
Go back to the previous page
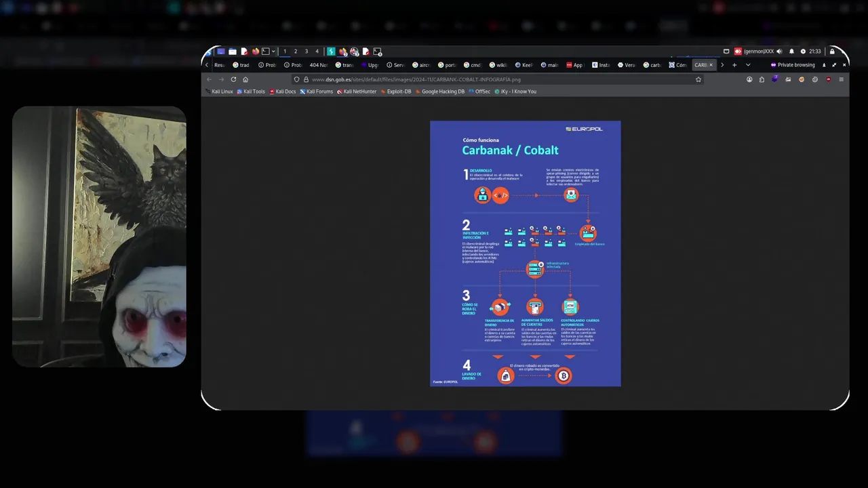coord(209,79)
